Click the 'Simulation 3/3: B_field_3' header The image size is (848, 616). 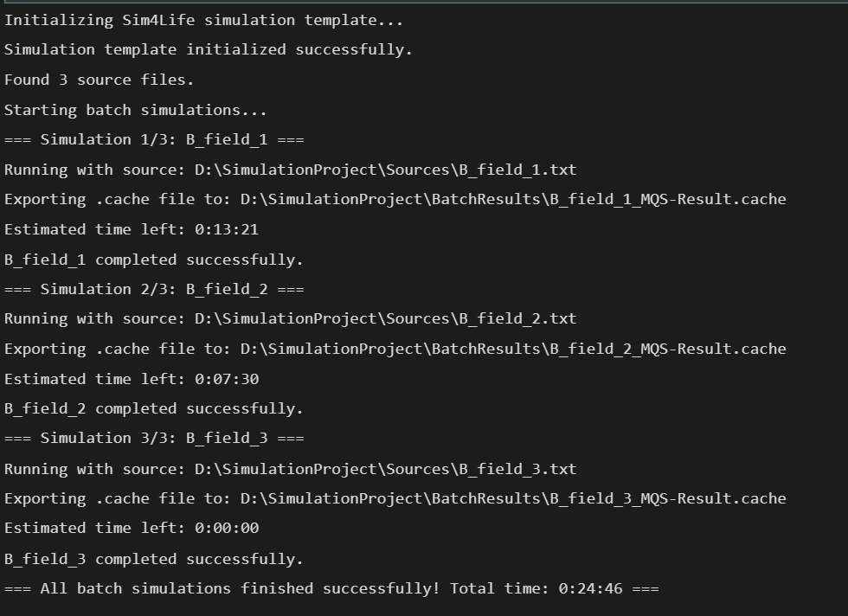[x=154, y=439]
